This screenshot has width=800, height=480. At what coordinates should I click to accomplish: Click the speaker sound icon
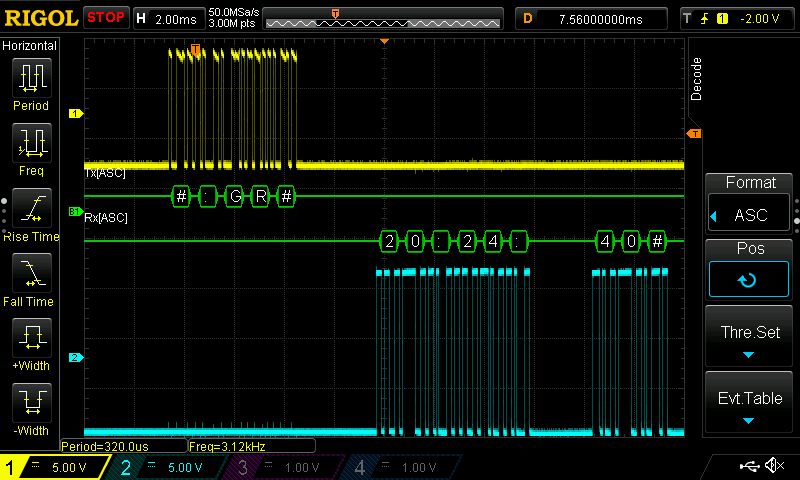pyautogui.click(x=773, y=466)
